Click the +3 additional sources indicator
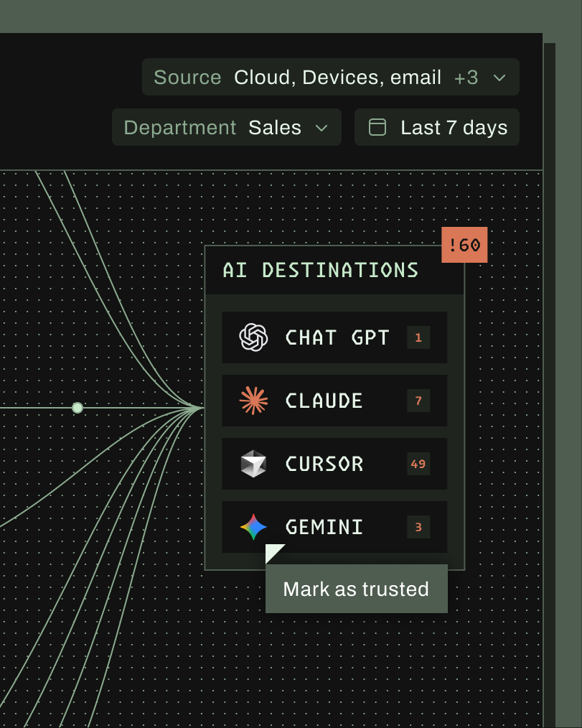This screenshot has width=582, height=728. (466, 78)
